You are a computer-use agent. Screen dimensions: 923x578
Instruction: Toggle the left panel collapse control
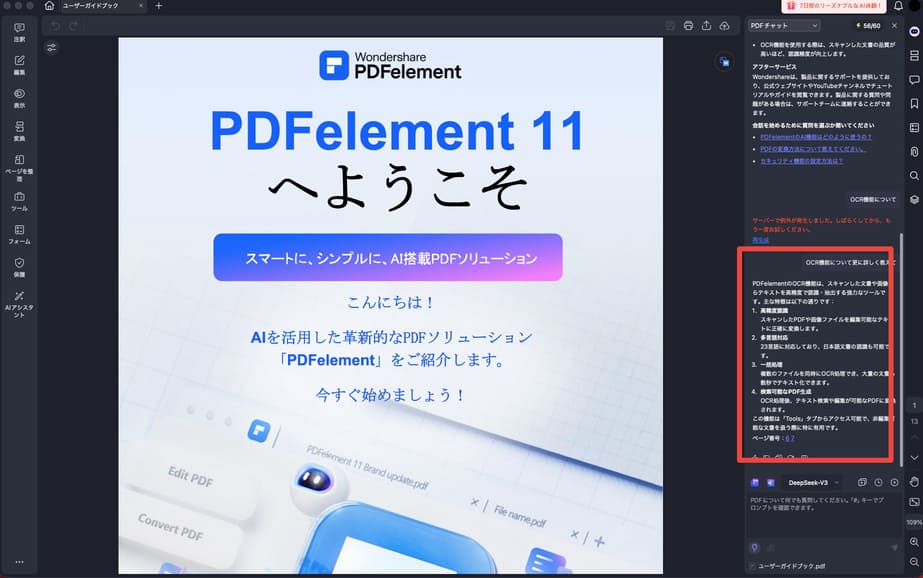(52, 47)
